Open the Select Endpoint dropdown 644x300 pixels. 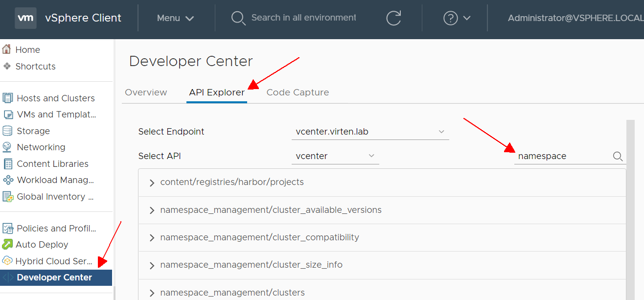[370, 132]
